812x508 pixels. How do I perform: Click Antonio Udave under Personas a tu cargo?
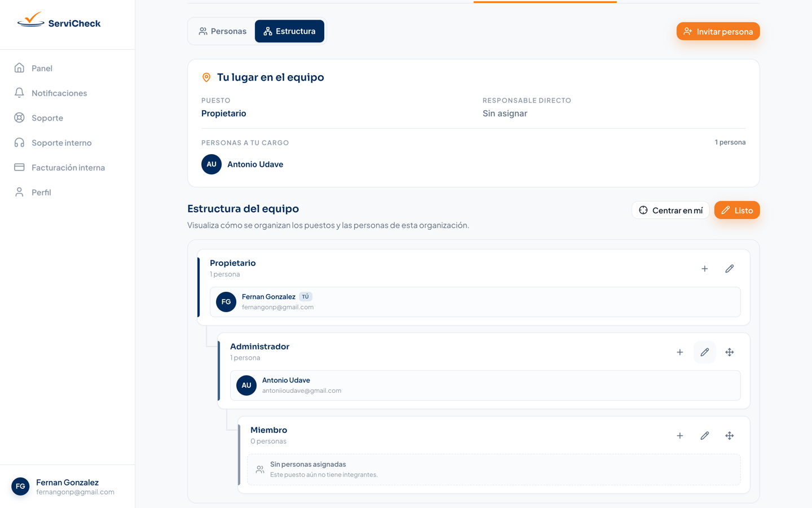click(x=255, y=164)
